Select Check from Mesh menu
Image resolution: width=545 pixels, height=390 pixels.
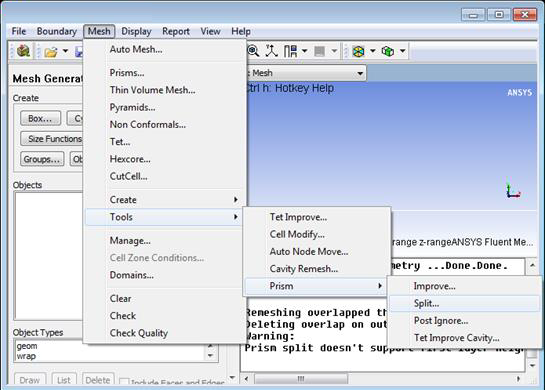164,316
